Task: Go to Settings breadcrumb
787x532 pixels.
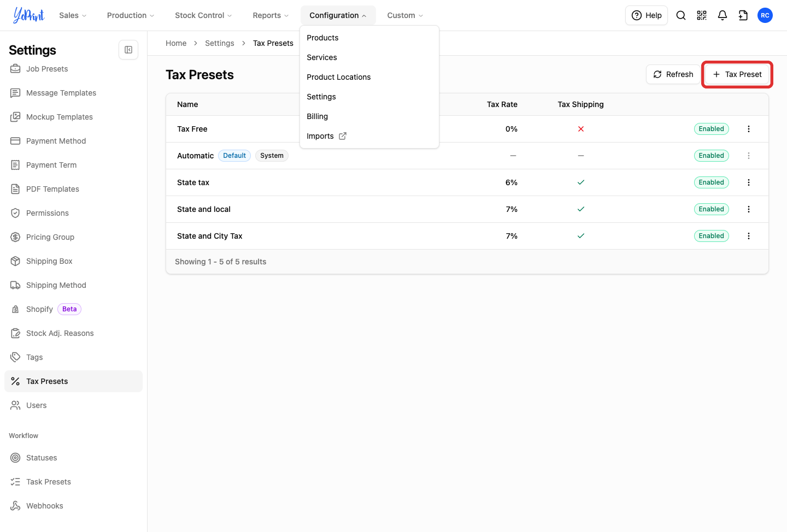Action: click(x=220, y=43)
